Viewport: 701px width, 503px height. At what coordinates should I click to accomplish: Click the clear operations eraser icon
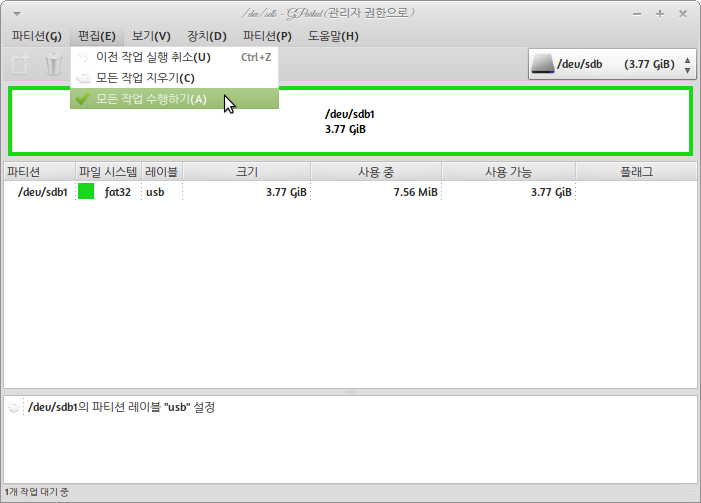[83, 78]
